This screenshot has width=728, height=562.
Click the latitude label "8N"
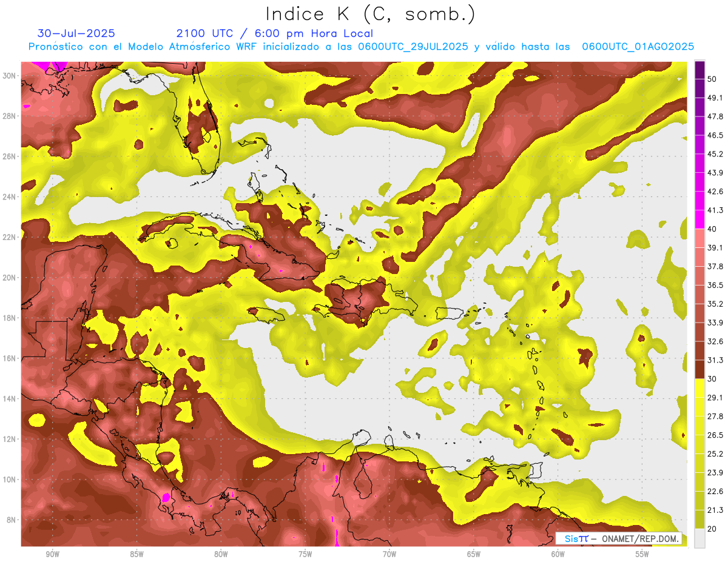[x=12, y=520]
